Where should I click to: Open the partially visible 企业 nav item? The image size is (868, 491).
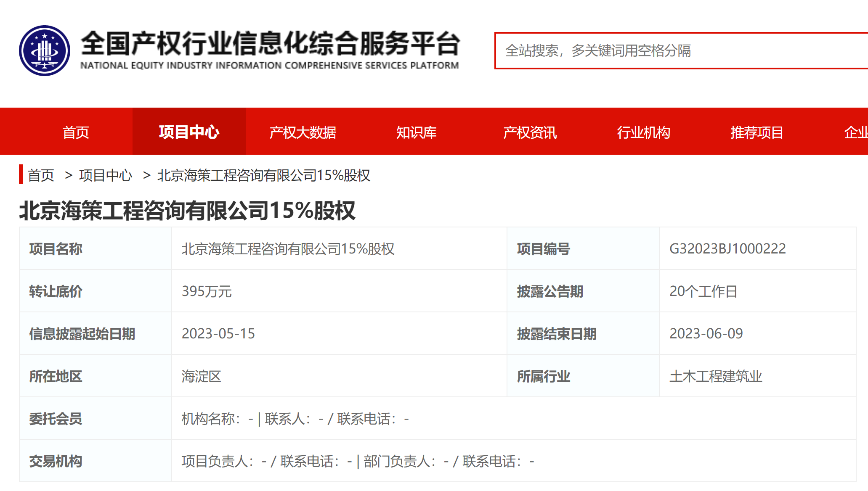(856, 132)
